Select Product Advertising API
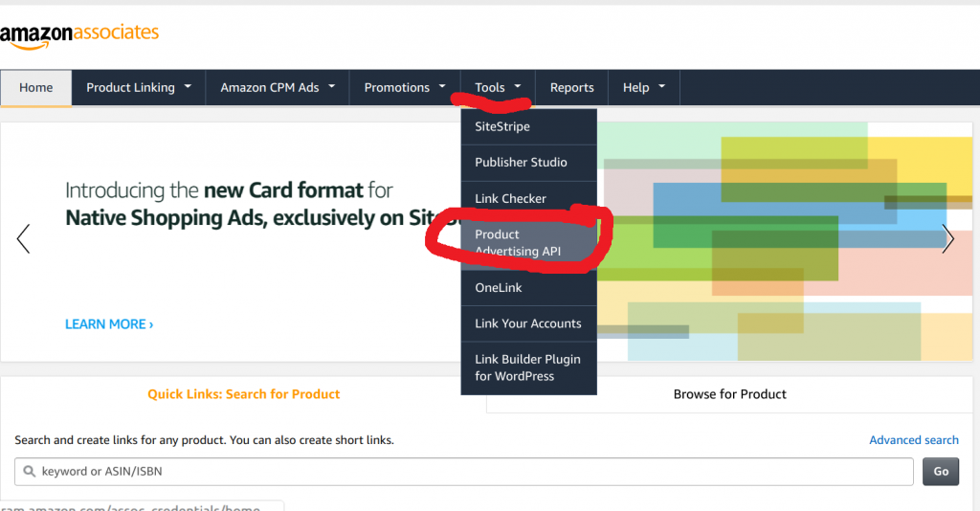This screenshot has width=980, height=511. click(528, 243)
